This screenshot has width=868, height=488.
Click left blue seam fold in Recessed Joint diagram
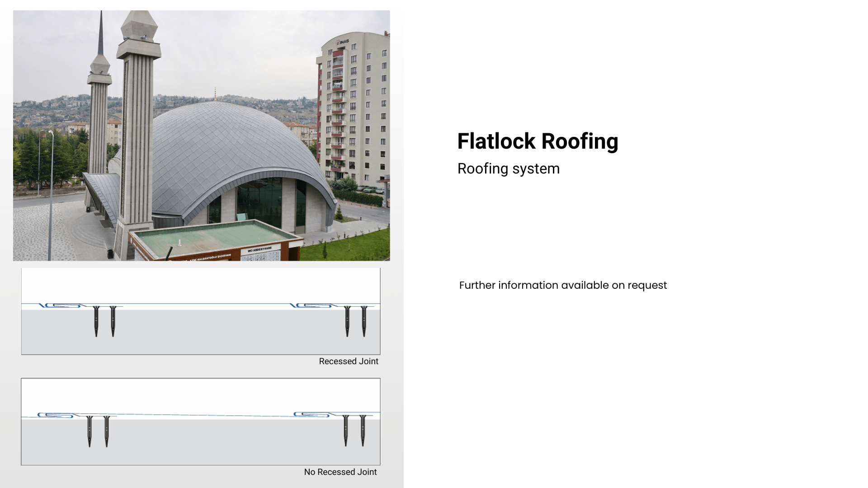tap(61, 305)
